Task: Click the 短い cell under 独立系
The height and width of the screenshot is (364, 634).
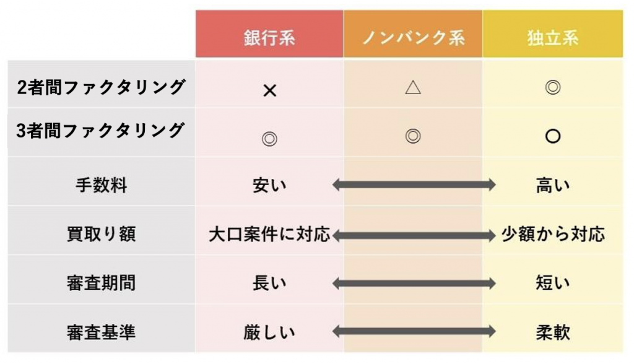Action: point(553,283)
